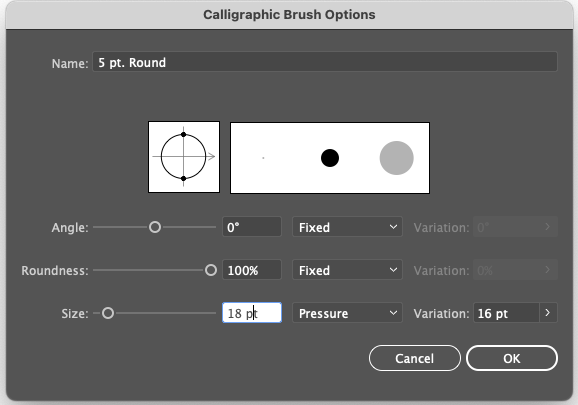Open the Size Pressure dropdown
The image size is (578, 405).
(347, 313)
